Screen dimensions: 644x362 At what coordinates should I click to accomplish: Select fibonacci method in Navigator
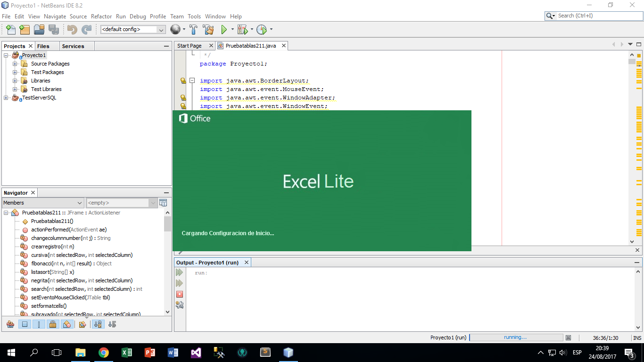(x=71, y=263)
